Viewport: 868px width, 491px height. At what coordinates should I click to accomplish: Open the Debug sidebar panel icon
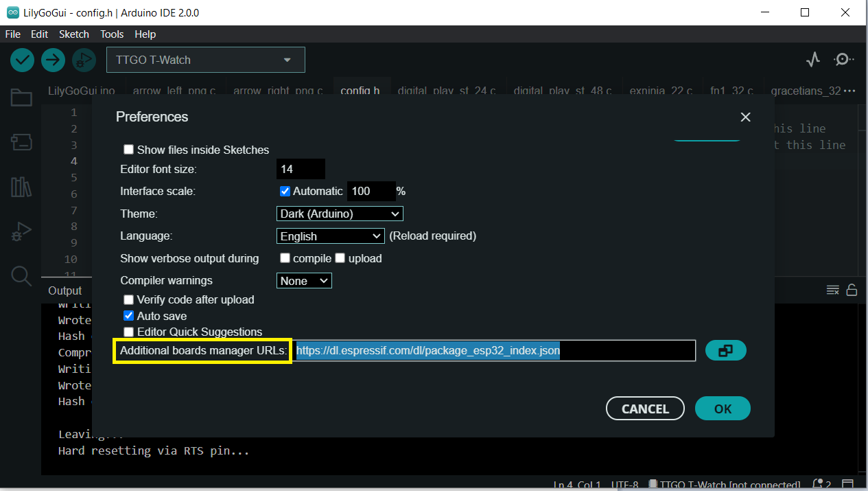coord(21,231)
